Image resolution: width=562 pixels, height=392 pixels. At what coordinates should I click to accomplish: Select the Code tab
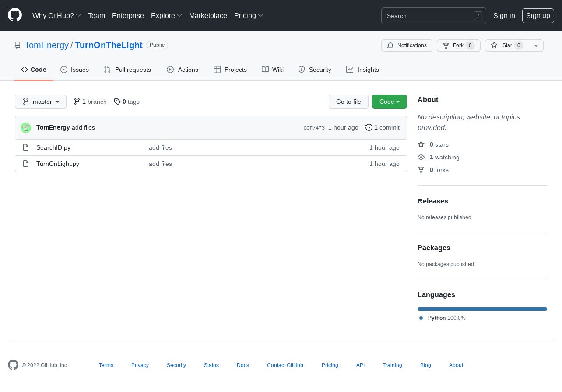[x=34, y=70]
